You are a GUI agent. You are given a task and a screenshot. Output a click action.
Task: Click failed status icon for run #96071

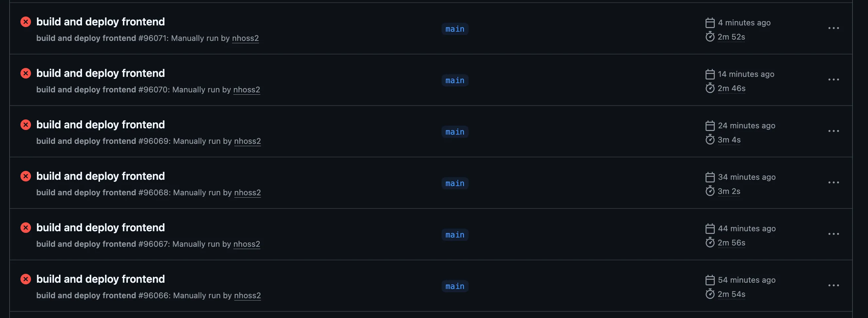(26, 22)
